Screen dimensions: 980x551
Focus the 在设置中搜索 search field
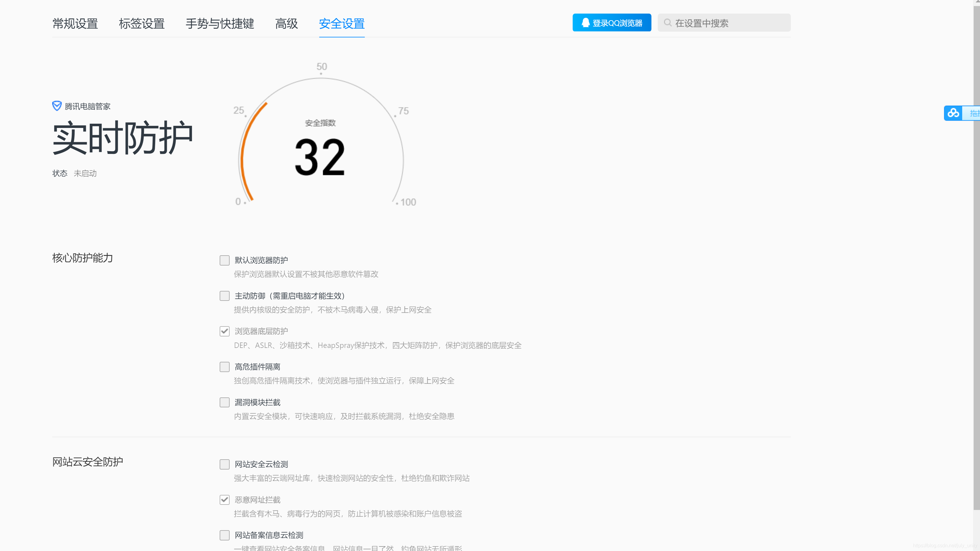pos(730,23)
